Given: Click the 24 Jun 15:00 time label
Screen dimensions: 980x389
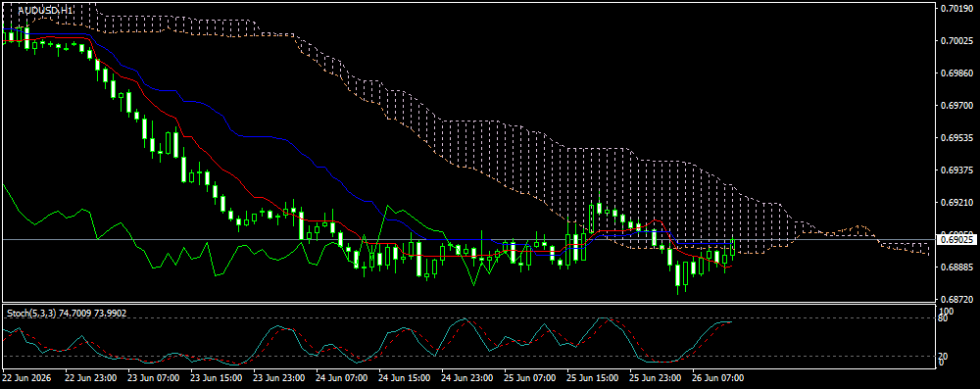Looking at the screenshot, I should point(405,378).
